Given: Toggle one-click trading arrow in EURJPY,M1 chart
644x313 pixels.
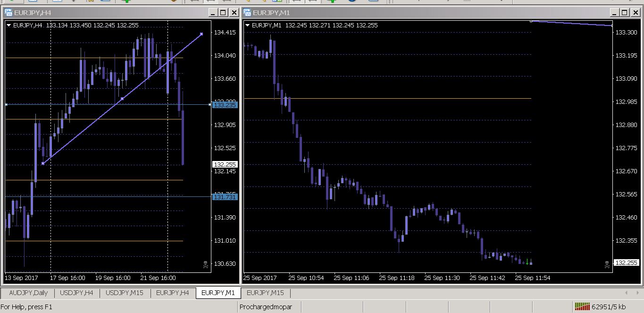Looking at the screenshot, I should pyautogui.click(x=248, y=25).
